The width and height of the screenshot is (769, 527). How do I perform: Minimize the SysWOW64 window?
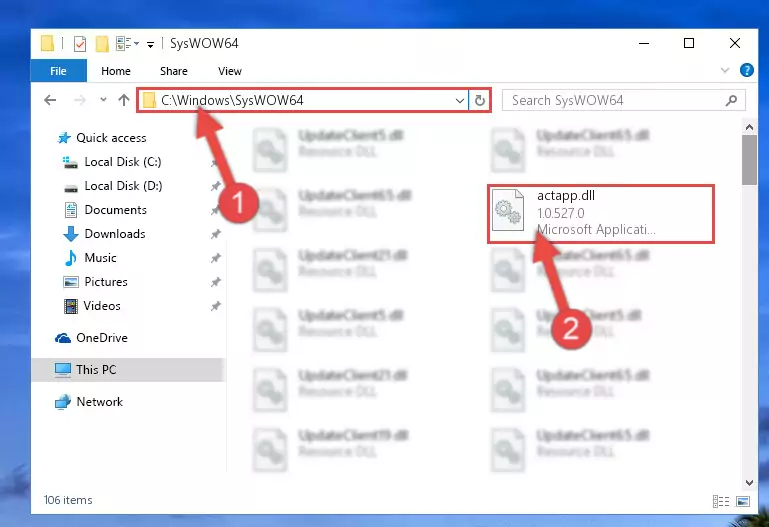[644, 44]
